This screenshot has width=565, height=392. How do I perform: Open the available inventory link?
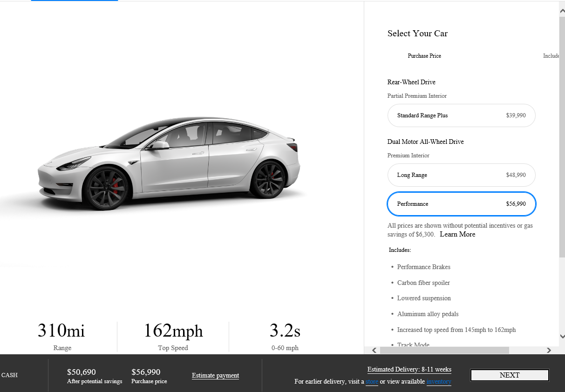pyautogui.click(x=439, y=382)
